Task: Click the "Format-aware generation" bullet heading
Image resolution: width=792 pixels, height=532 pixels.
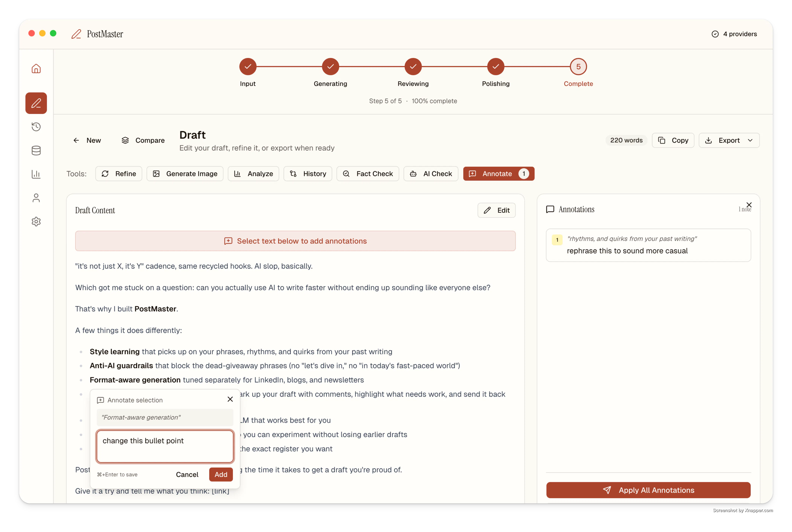Action: click(135, 380)
